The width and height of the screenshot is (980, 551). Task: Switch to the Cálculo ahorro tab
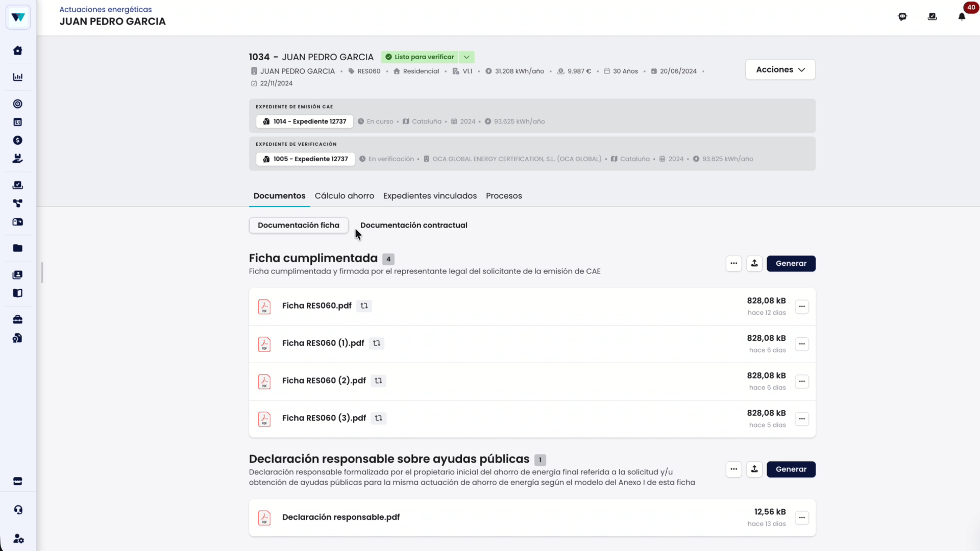(x=345, y=196)
